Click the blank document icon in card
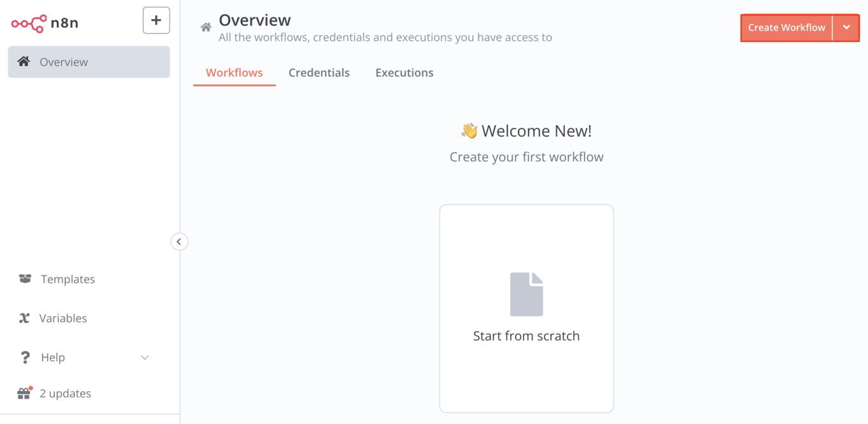 [x=527, y=294]
